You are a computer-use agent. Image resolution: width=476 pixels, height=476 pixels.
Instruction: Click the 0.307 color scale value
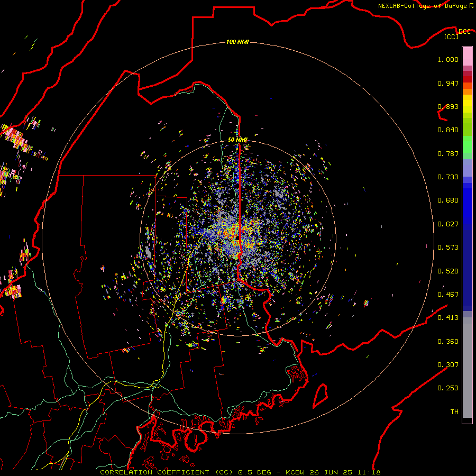click(x=448, y=365)
